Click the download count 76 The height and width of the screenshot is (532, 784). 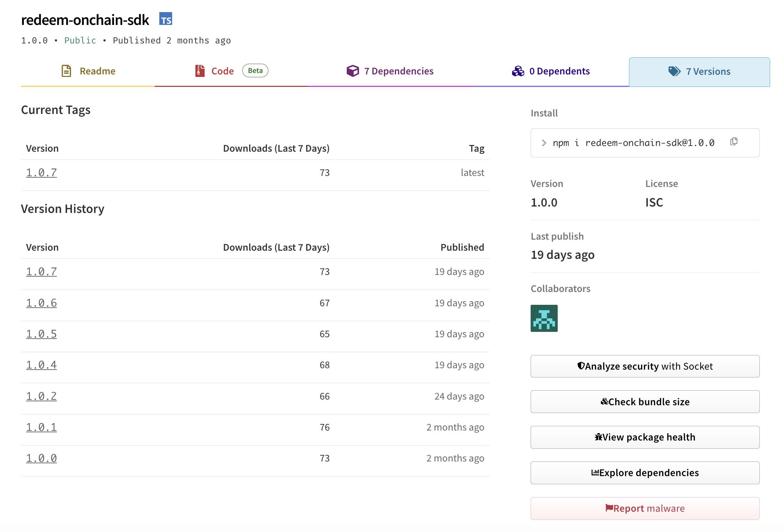pos(325,427)
